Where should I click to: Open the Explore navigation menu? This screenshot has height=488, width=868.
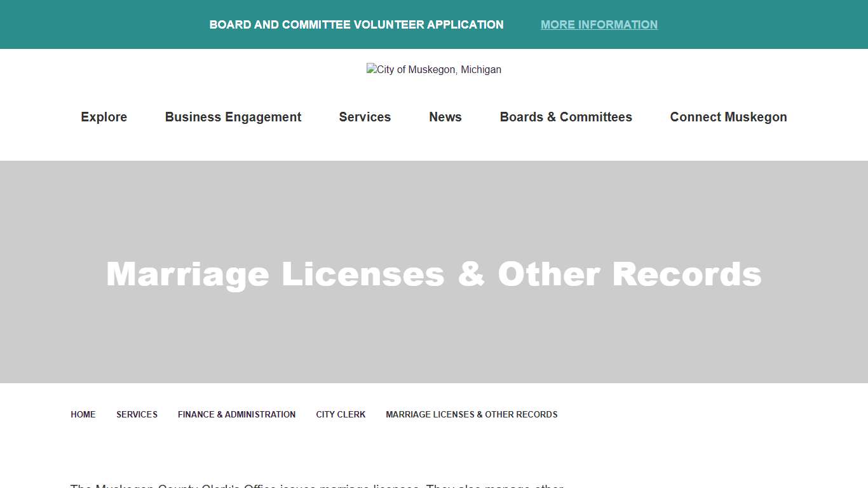click(x=104, y=117)
